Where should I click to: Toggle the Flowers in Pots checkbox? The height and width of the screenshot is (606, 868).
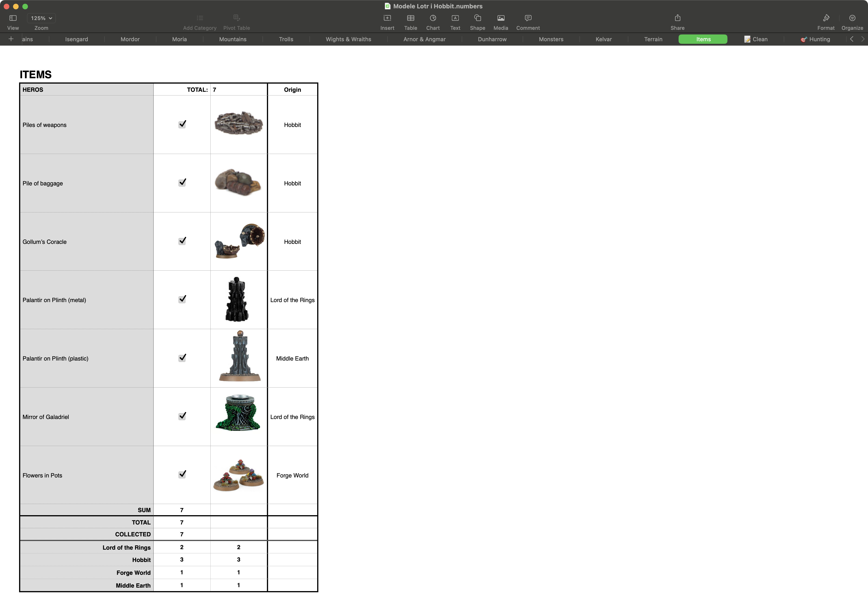[x=182, y=475]
